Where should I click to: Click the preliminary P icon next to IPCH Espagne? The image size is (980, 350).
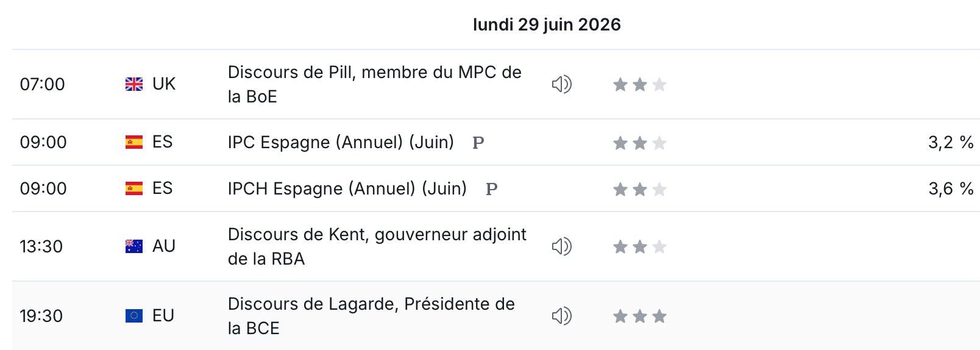coord(492,189)
